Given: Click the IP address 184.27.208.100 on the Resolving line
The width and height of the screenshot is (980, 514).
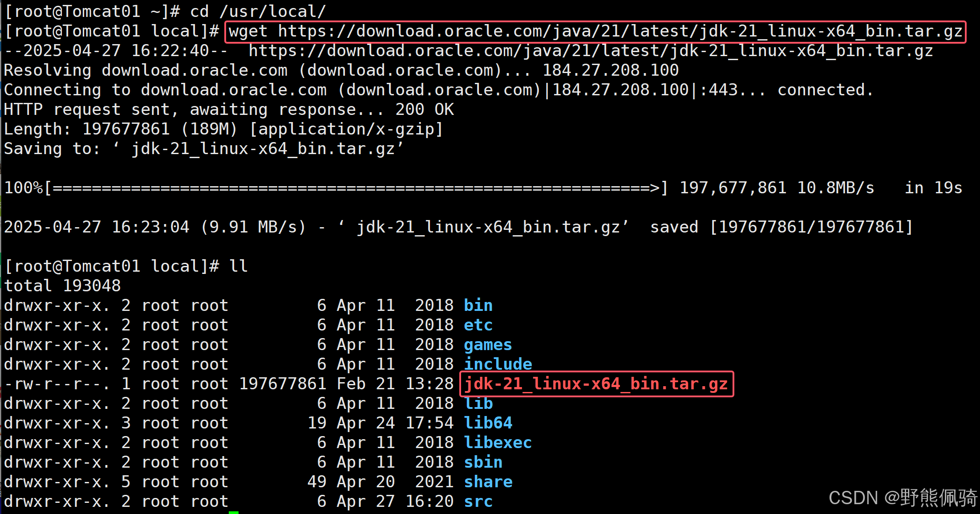Looking at the screenshot, I should click(610, 70).
